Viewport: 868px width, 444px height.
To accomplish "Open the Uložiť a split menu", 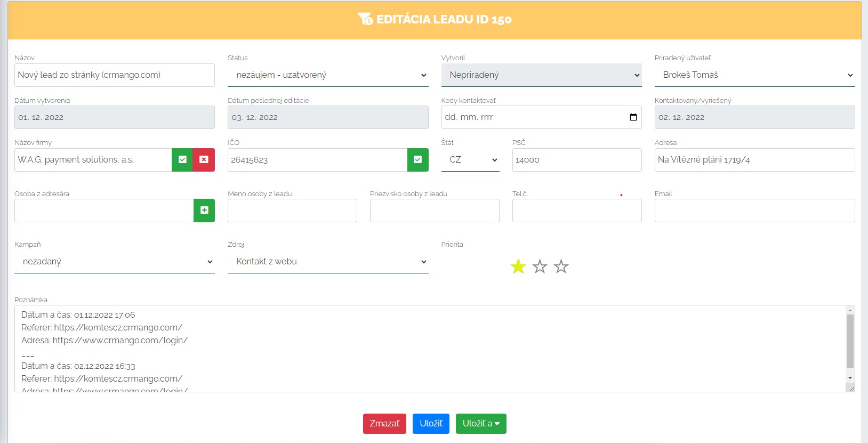I will [x=481, y=424].
